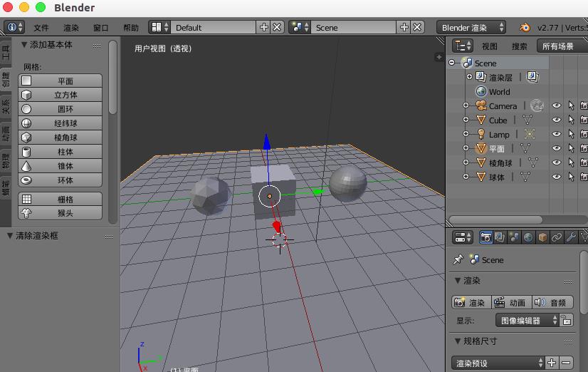Collapse the 添加基本体 panel

[x=24, y=45]
